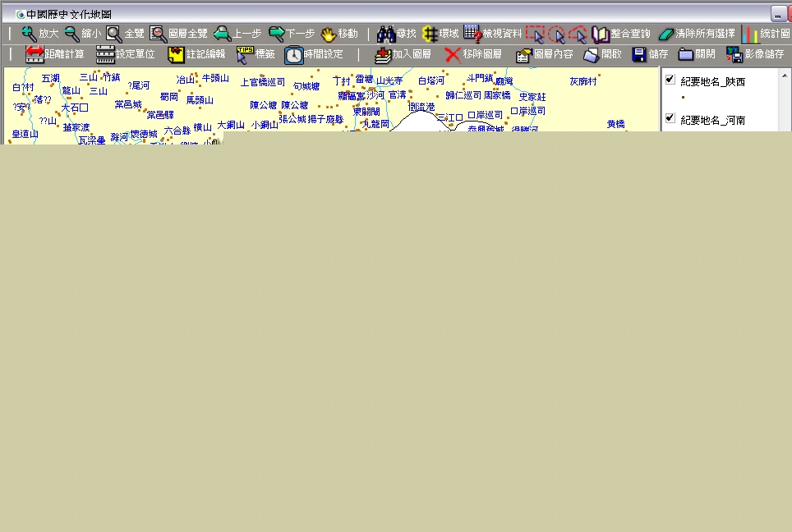Click the 加入圖層 add layer button
792x532 pixels.
382,54
